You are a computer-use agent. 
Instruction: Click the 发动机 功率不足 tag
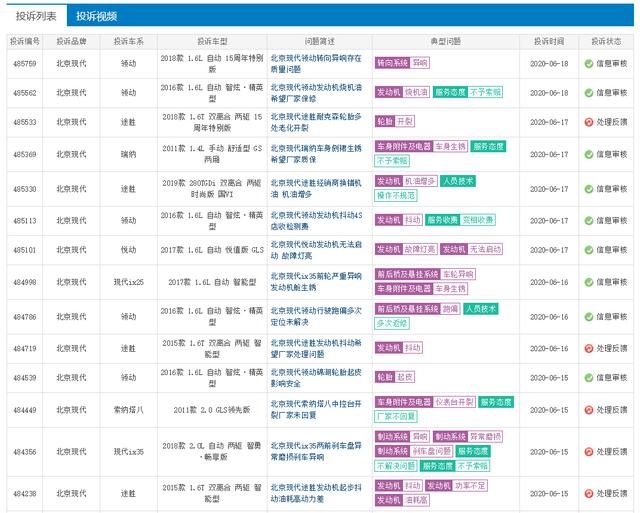point(456,486)
